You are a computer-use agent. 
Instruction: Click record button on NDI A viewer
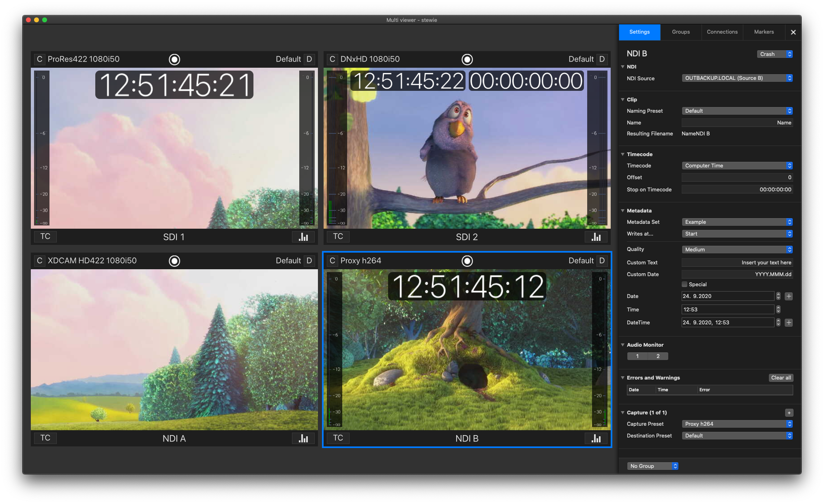click(174, 261)
